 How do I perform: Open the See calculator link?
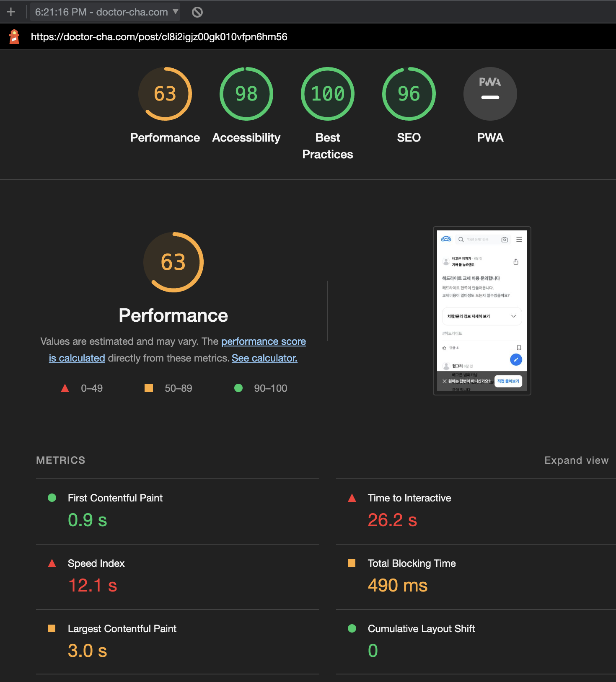[264, 359]
